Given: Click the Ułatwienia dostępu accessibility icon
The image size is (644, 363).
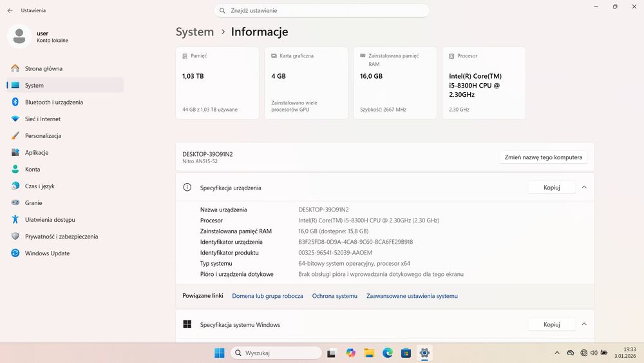Looking at the screenshot, I should click(15, 219).
